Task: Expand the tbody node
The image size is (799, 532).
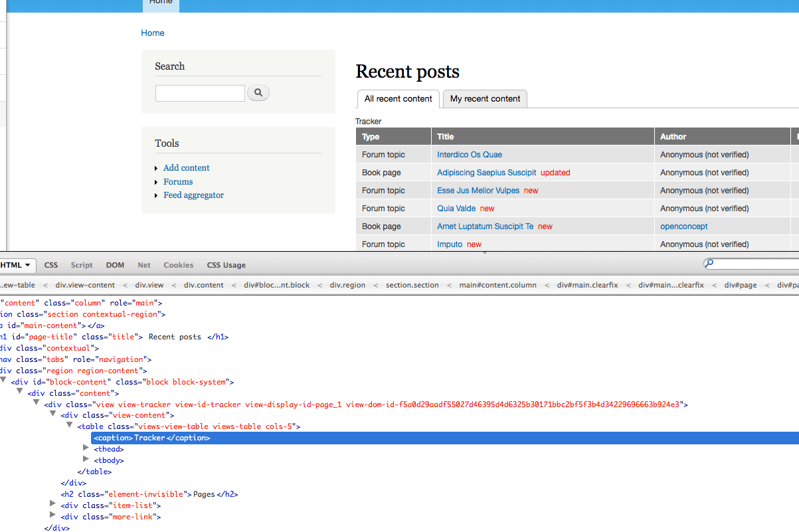Action: point(86,460)
